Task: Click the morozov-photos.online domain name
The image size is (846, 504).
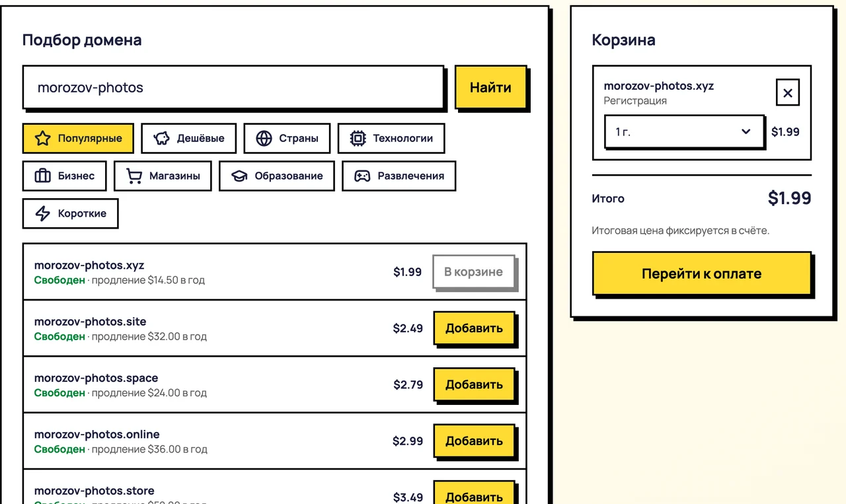Action: pos(97,434)
